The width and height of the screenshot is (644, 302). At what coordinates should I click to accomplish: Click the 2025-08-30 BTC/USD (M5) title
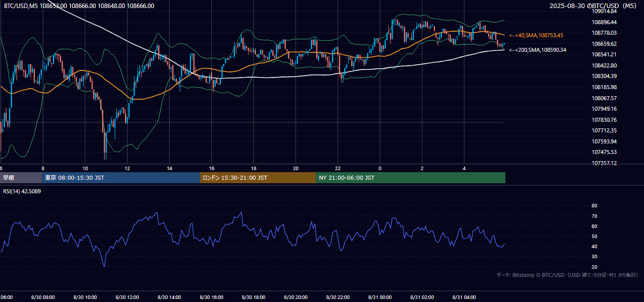coord(593,6)
